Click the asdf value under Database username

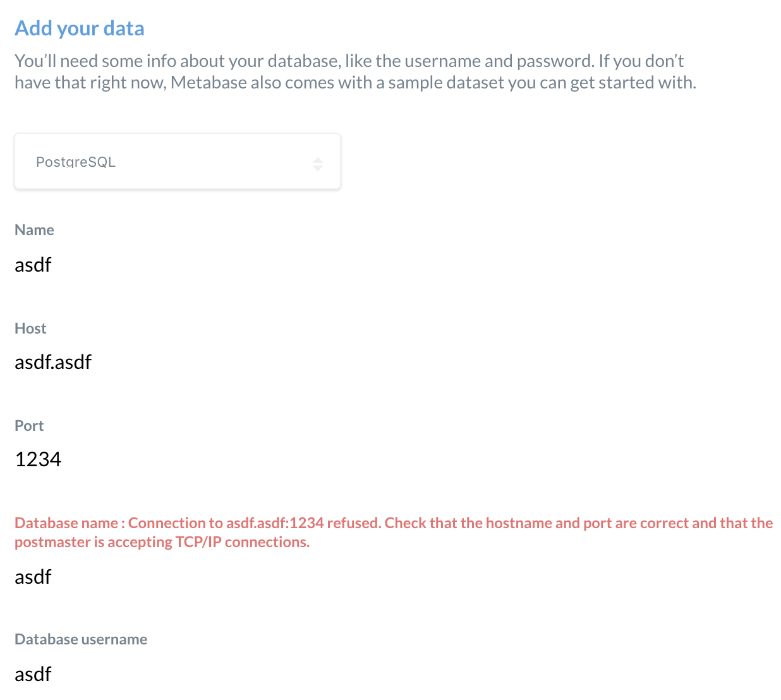(x=33, y=673)
